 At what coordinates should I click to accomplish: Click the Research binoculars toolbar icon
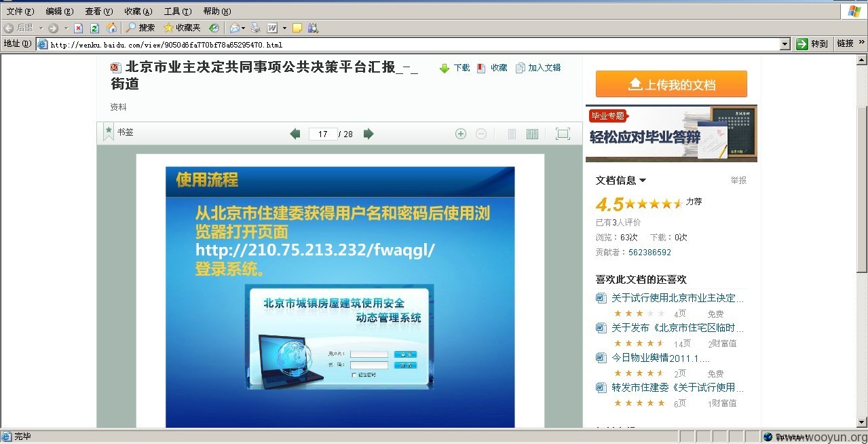click(x=313, y=28)
